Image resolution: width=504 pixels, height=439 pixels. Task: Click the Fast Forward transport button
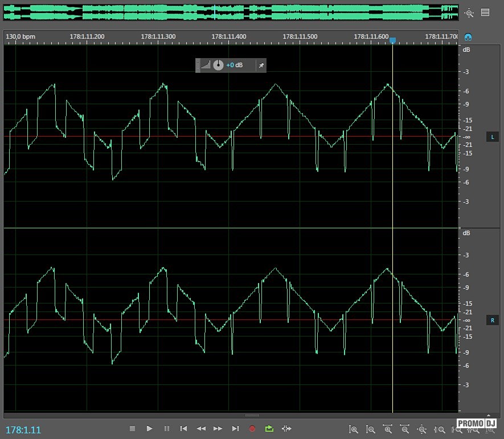[x=218, y=429]
